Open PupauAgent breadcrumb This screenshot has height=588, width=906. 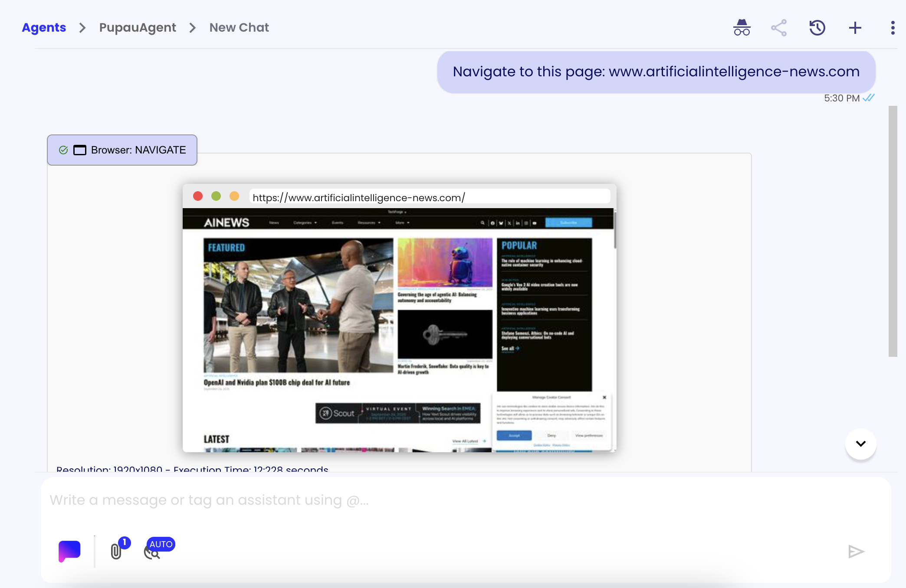point(138,27)
